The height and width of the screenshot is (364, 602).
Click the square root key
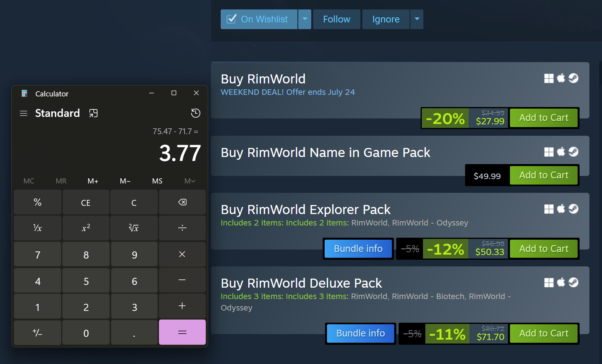tap(134, 228)
